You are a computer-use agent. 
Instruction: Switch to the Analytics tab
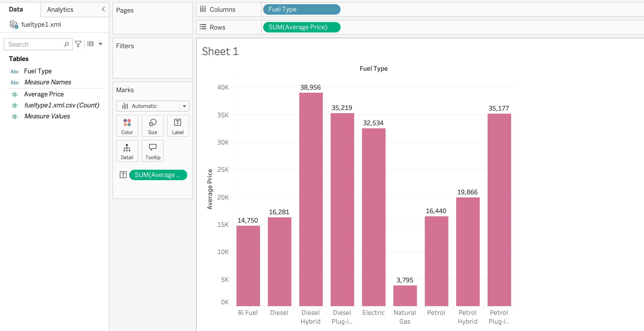coord(60,10)
